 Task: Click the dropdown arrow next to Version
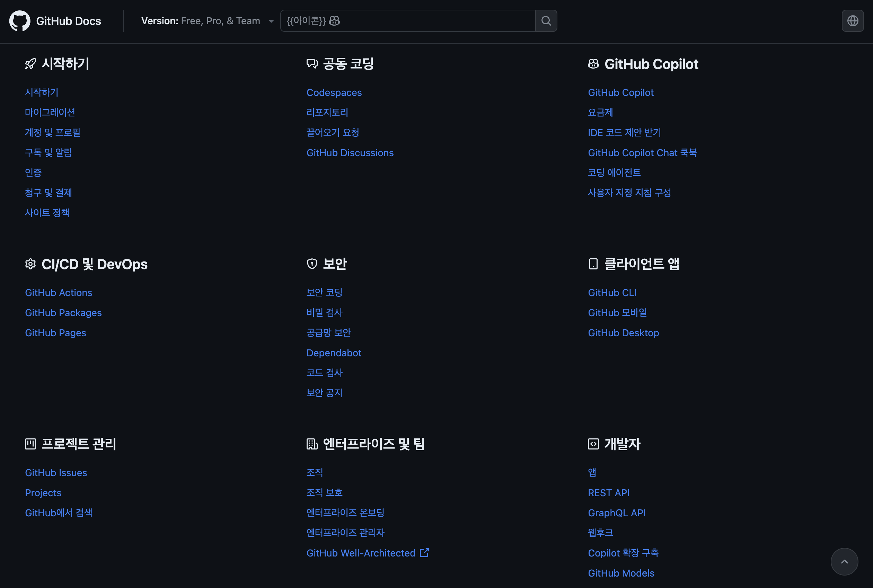point(271,21)
